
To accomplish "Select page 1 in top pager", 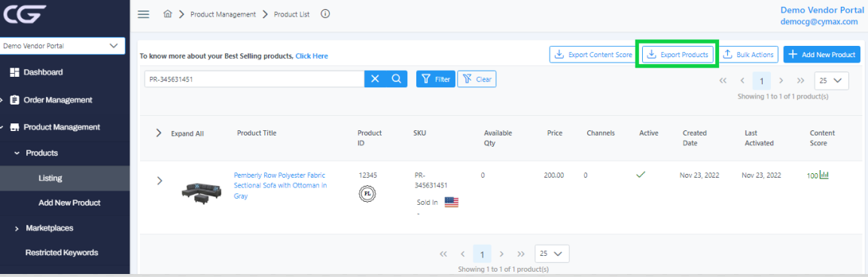I will (762, 81).
